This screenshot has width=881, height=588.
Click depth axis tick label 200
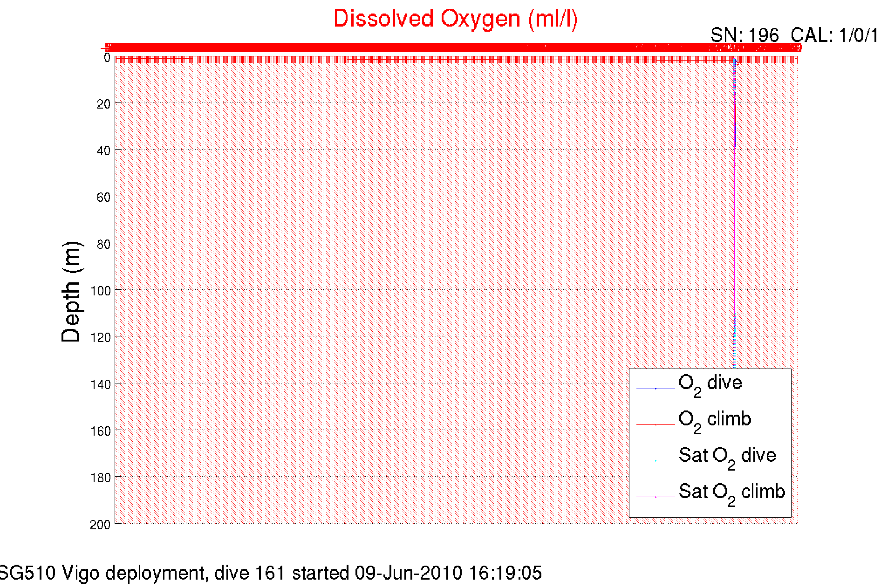pos(101,525)
